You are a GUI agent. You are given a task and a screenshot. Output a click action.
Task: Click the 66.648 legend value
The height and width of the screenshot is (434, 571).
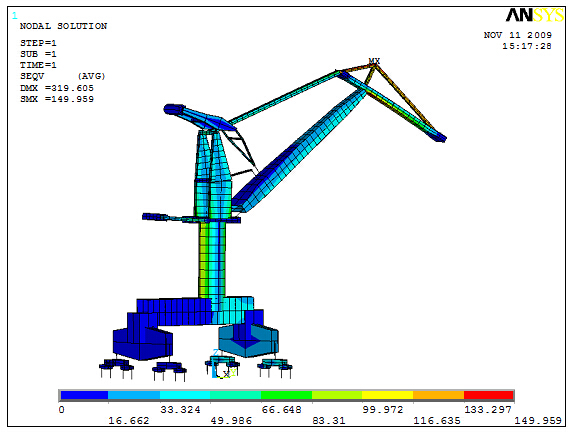click(x=281, y=410)
